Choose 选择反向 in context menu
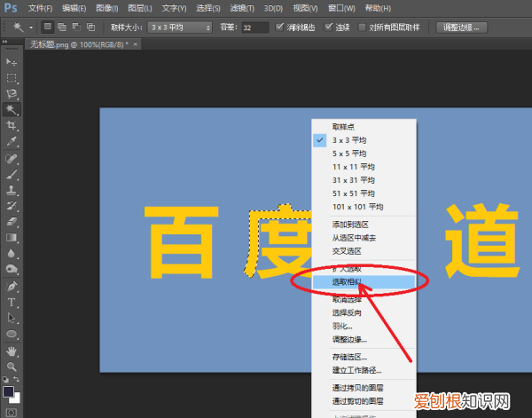The image size is (532, 418). coord(364,312)
